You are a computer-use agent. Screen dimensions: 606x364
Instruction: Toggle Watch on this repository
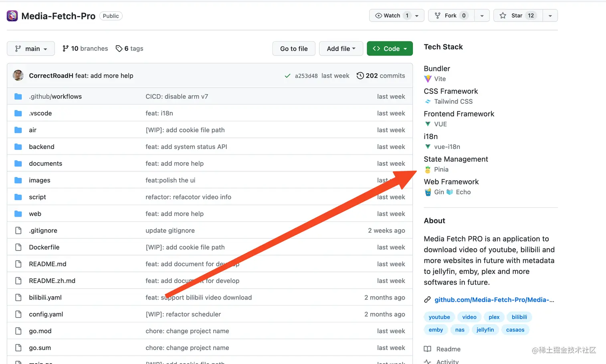tap(392, 16)
